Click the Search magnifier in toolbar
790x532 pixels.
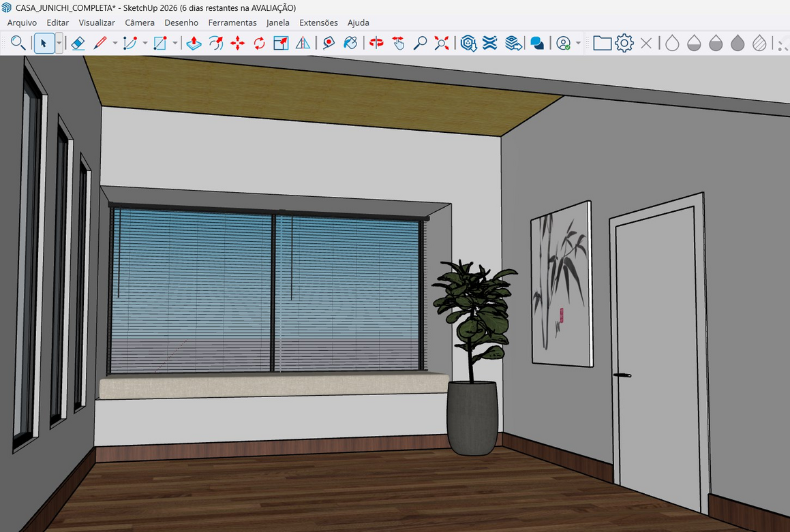(x=18, y=44)
